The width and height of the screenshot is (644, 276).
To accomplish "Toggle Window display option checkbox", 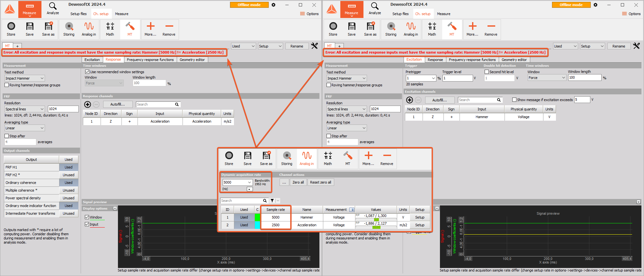I will pos(87,217).
